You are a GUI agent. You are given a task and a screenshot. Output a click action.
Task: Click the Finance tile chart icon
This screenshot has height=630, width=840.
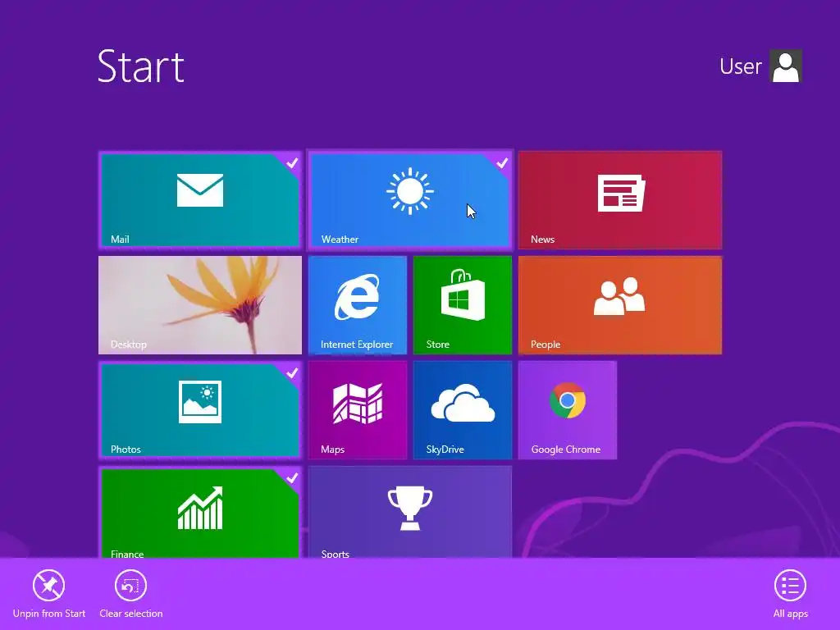point(200,508)
